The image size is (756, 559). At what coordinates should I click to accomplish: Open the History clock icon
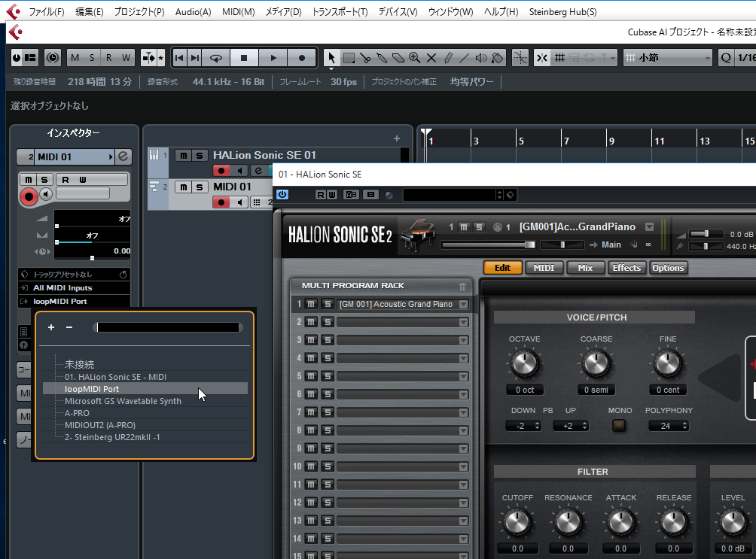53,59
